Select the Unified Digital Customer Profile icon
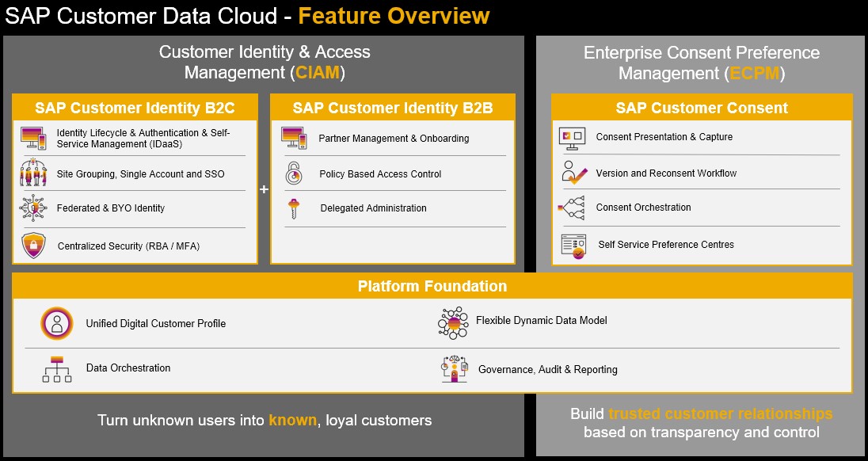 point(57,323)
